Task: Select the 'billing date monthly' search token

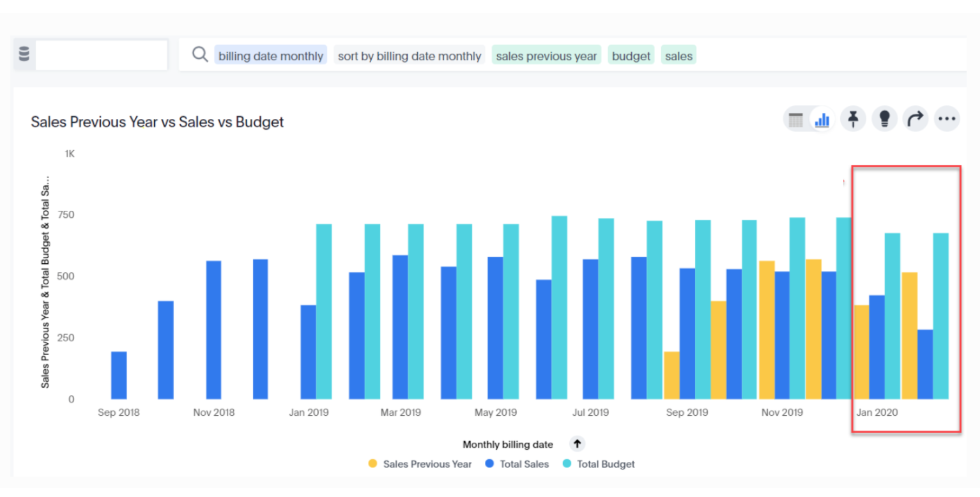Action: click(271, 56)
